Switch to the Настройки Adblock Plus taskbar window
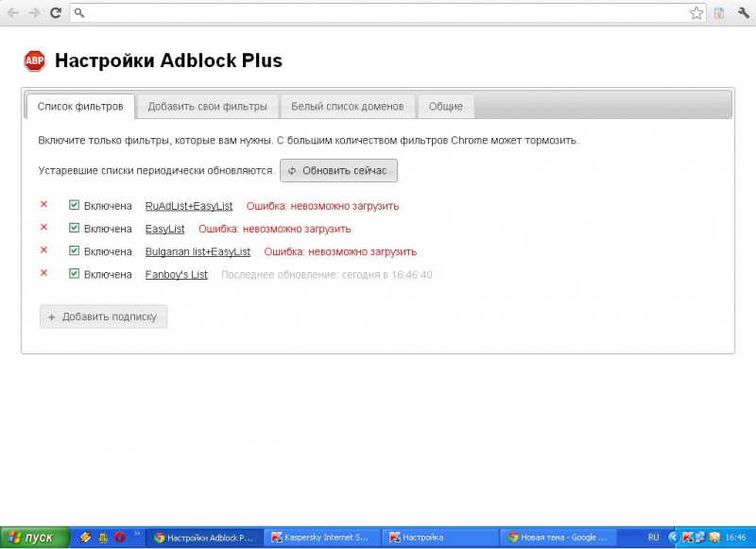Screen dimensions: 756x549 204,538
